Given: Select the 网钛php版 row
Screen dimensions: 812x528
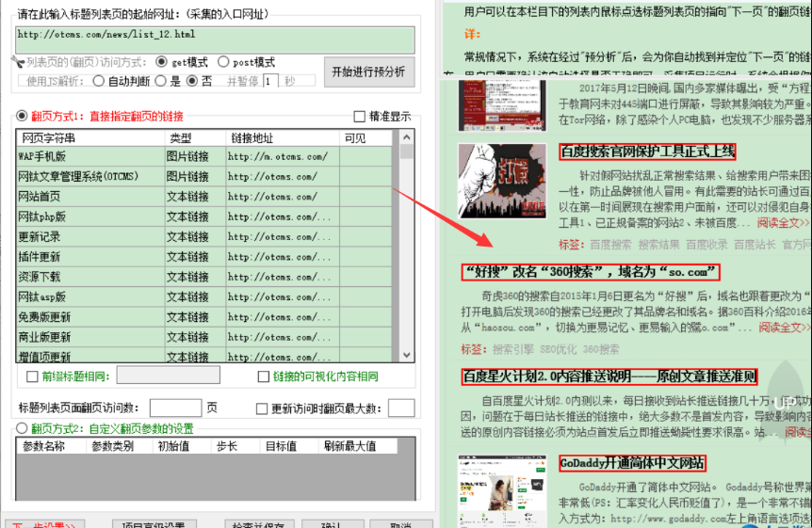Looking at the screenshot, I should 204,216.
